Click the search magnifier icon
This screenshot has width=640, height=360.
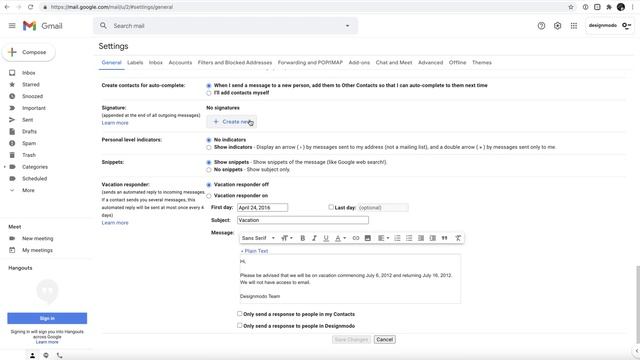pyautogui.click(x=103, y=26)
